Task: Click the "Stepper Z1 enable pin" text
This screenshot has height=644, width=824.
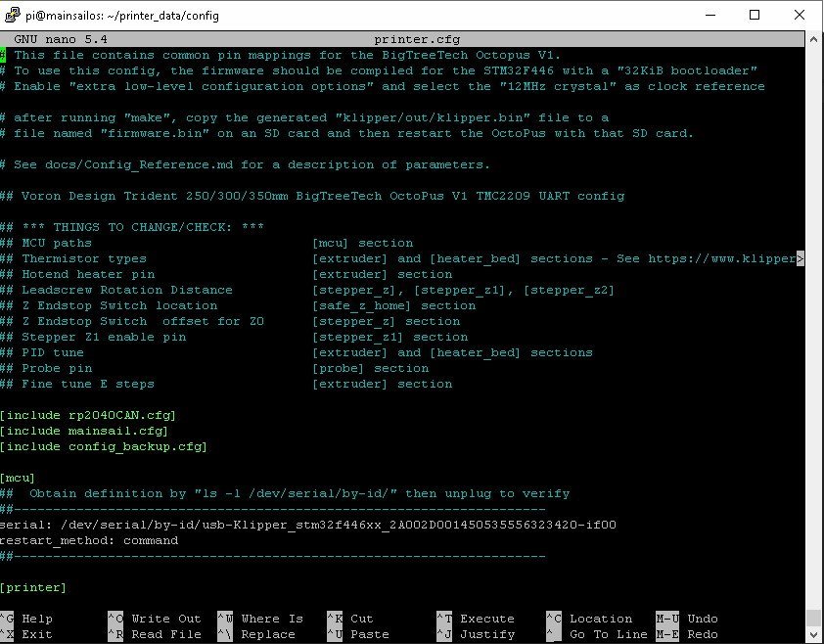Action: (x=104, y=337)
